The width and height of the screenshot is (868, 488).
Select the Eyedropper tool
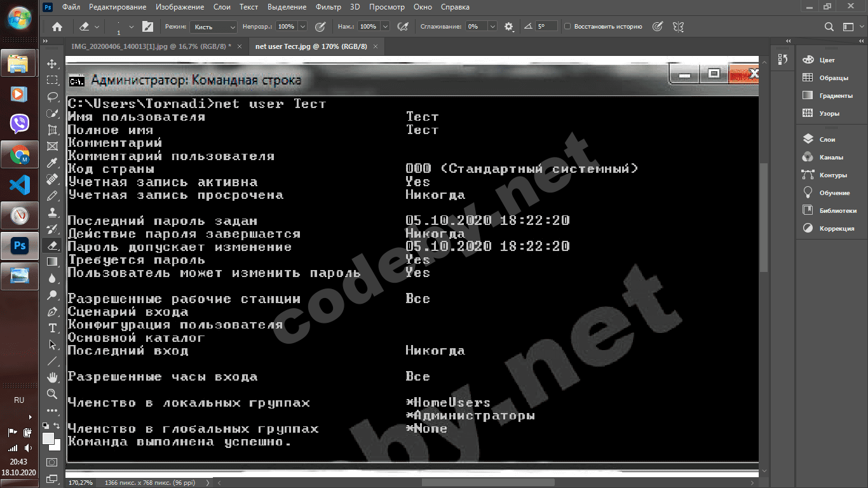point(53,163)
